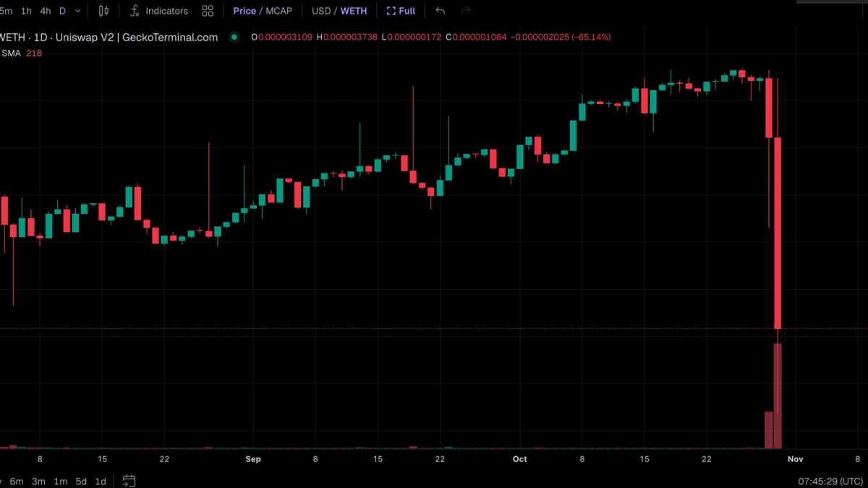This screenshot has width=868, height=488.
Task: Click the green market status dot
Action: pos(234,37)
